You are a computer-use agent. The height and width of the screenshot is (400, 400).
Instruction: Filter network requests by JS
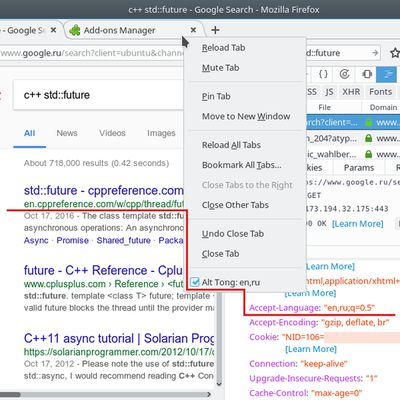point(329,92)
